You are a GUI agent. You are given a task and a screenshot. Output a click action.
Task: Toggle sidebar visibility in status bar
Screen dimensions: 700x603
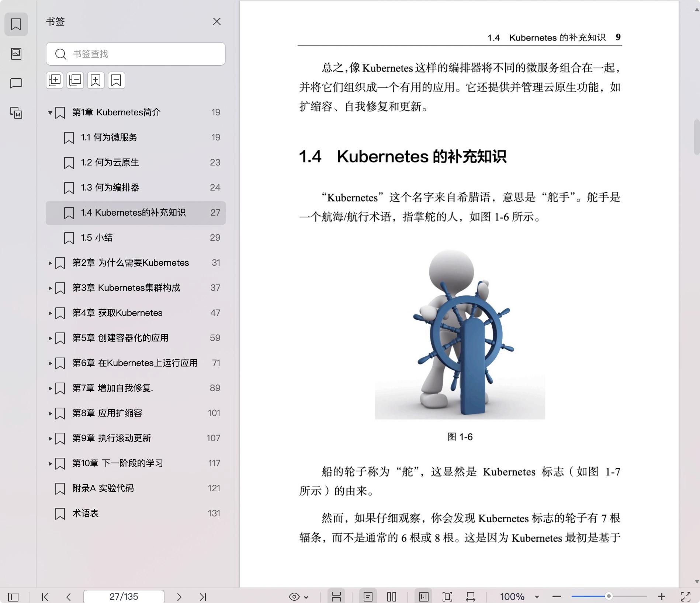(13, 597)
